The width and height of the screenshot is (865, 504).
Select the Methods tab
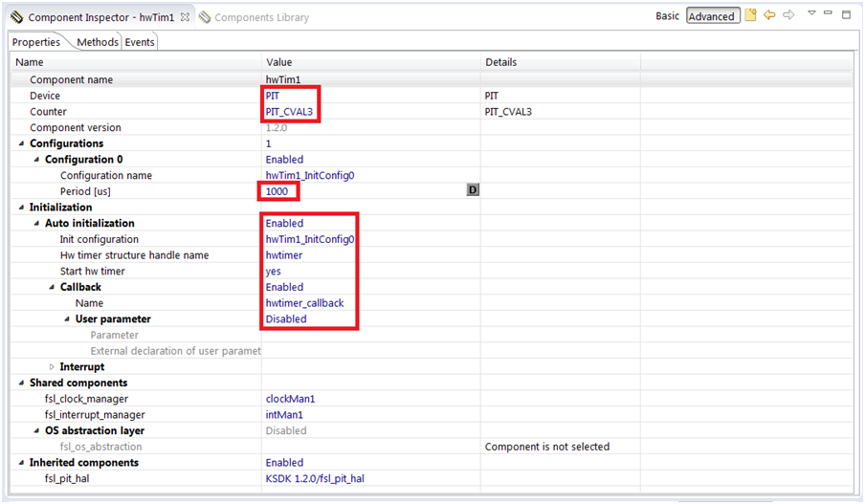[98, 42]
